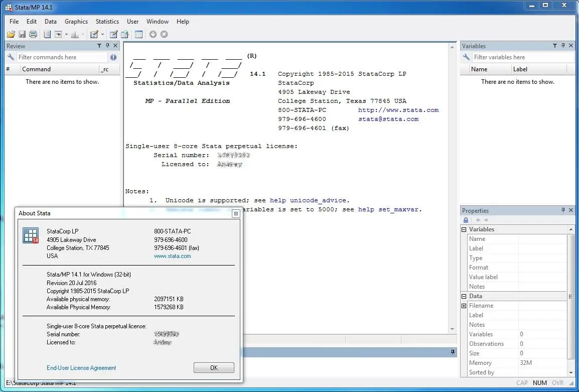
Task: Click the Properties previous arrow icon
Action: [x=478, y=220]
